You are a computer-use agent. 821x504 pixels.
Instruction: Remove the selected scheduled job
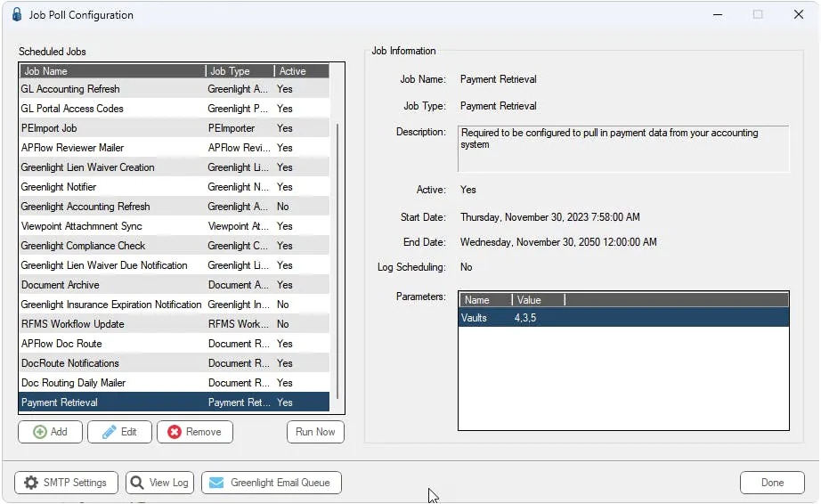(195, 432)
